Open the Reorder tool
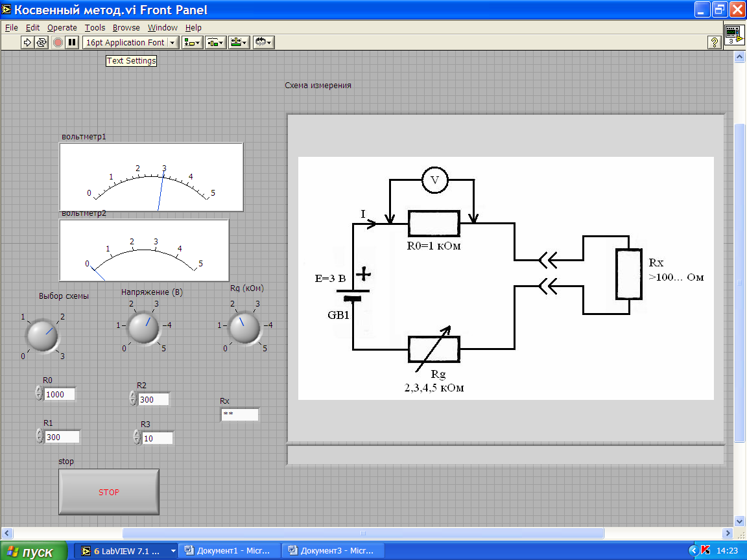The image size is (747, 560). coord(263,42)
